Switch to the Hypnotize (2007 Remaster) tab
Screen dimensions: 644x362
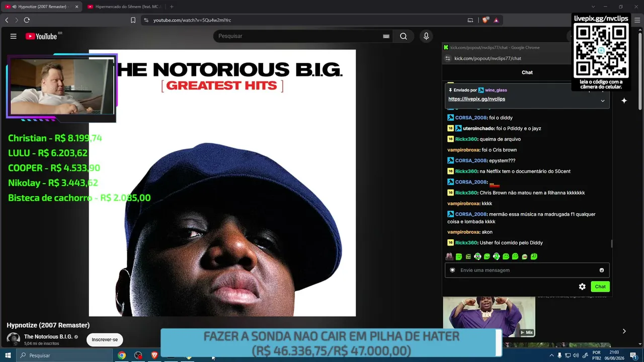tap(42, 7)
